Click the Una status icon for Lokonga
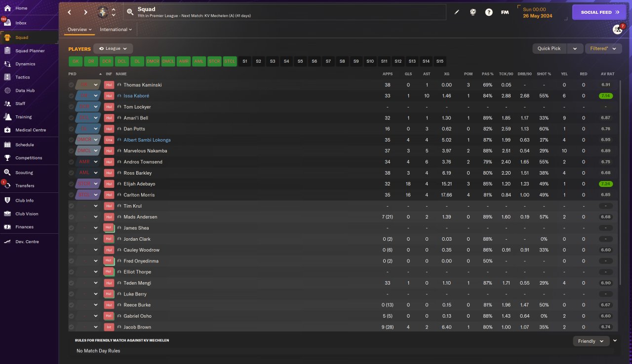 click(109, 140)
